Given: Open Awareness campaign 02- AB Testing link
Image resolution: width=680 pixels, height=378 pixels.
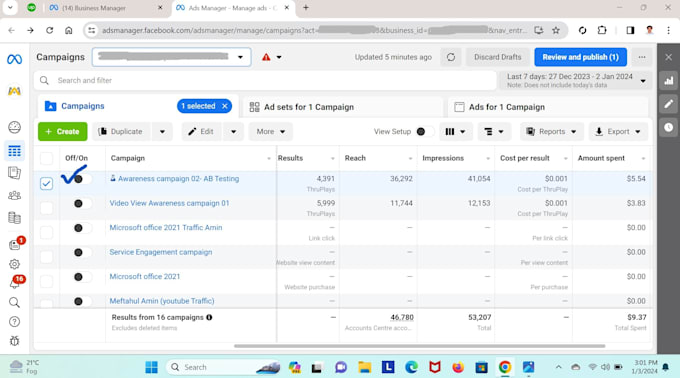Looking at the screenshot, I should pyautogui.click(x=178, y=179).
